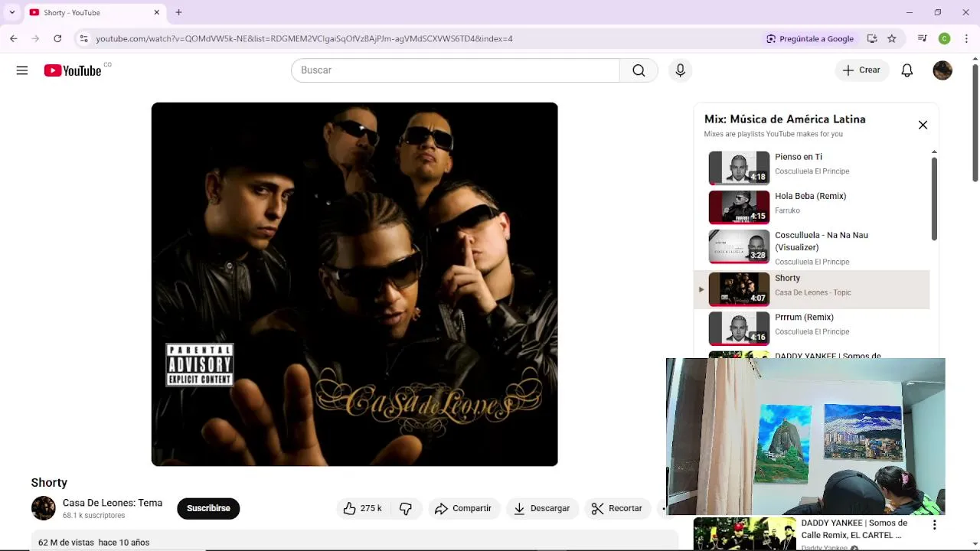Click the Hola Beba (Remix) title
980x551 pixels.
coord(810,196)
